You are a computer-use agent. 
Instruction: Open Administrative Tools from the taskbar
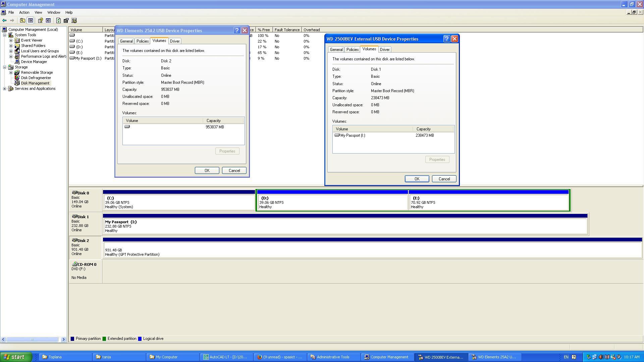[x=333, y=357]
